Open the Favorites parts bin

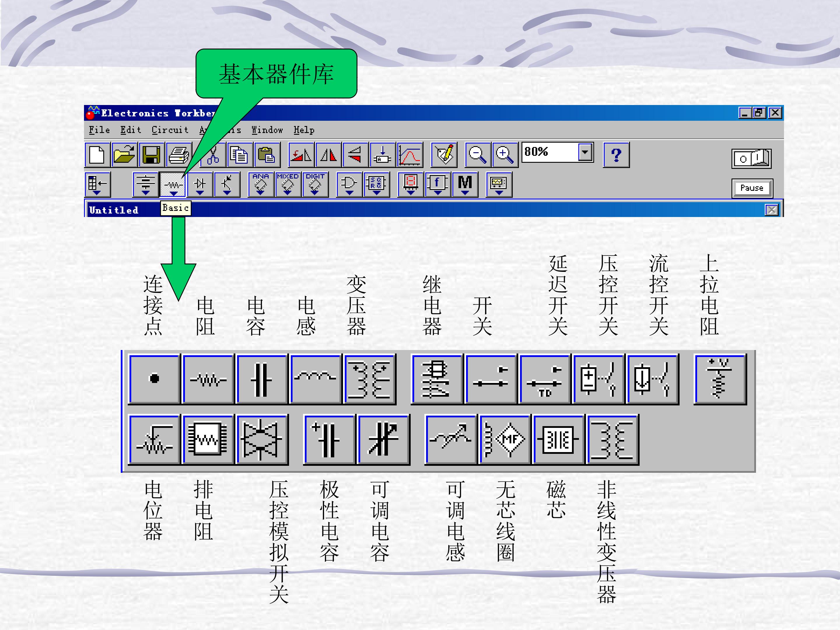[98, 185]
